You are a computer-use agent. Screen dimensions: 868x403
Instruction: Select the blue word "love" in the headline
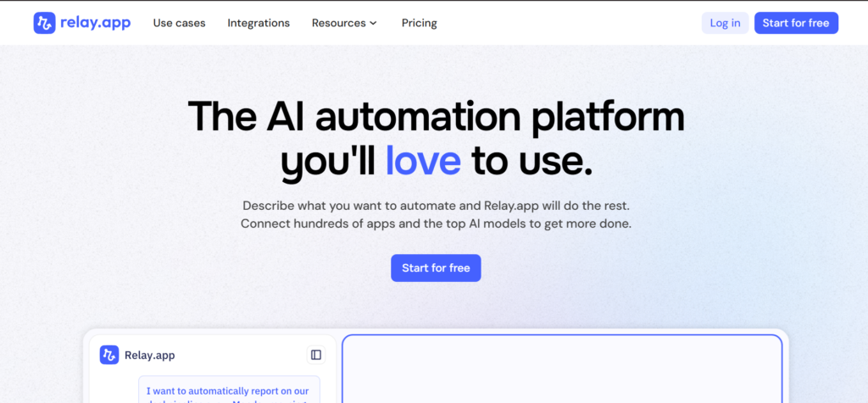(423, 159)
